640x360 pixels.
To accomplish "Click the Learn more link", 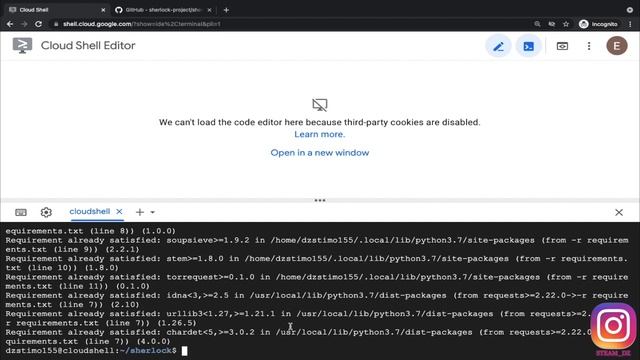I will [x=320, y=134].
